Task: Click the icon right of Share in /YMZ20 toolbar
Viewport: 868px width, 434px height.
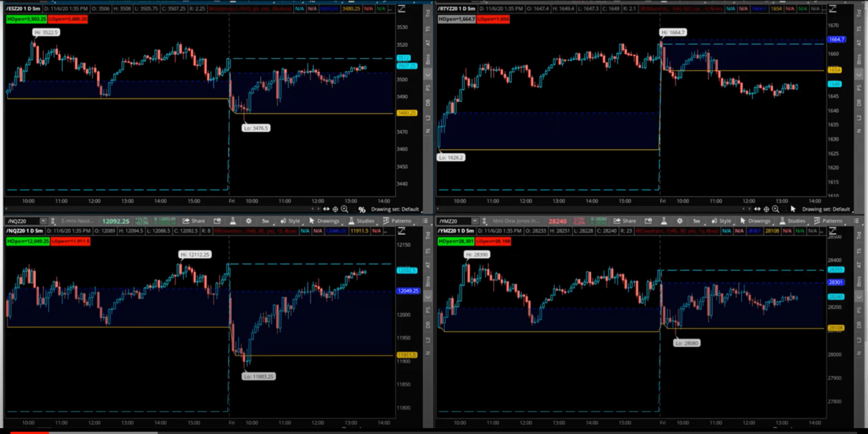Action: pos(648,221)
